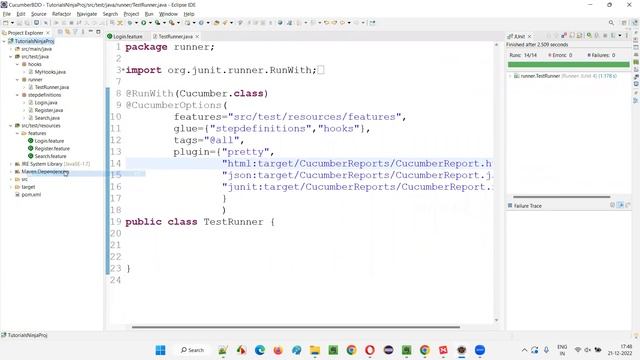The width and height of the screenshot is (640, 360).
Task: Click Collapse All icon in Project Explorer
Action: [x=60, y=32]
